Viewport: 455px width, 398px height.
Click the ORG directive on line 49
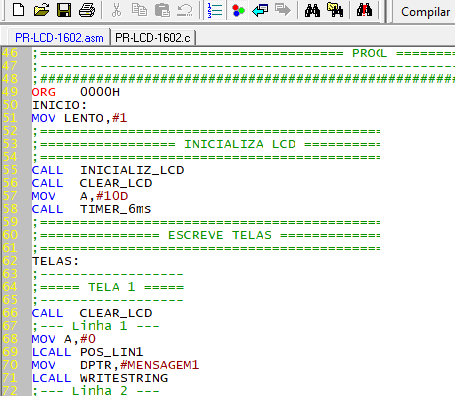tap(44, 92)
